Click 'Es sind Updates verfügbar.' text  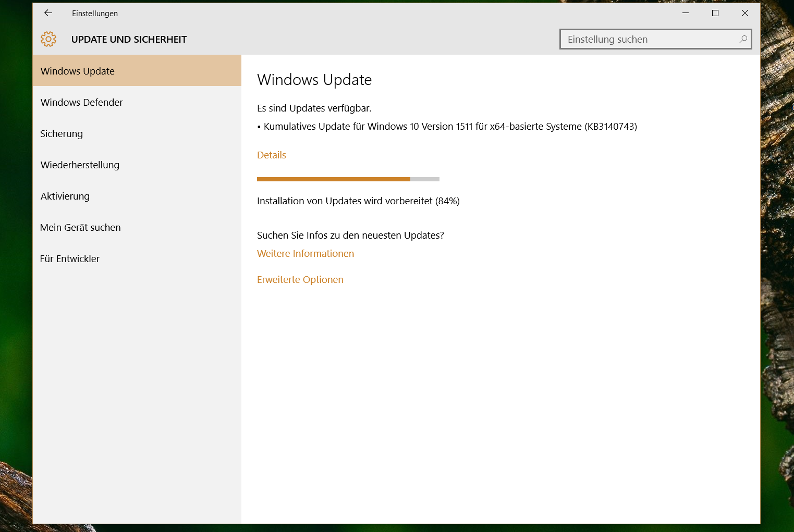[314, 108]
